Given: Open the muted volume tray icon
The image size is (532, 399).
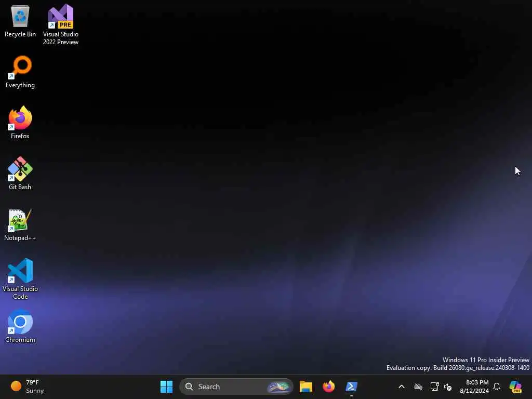Looking at the screenshot, I should point(448,387).
